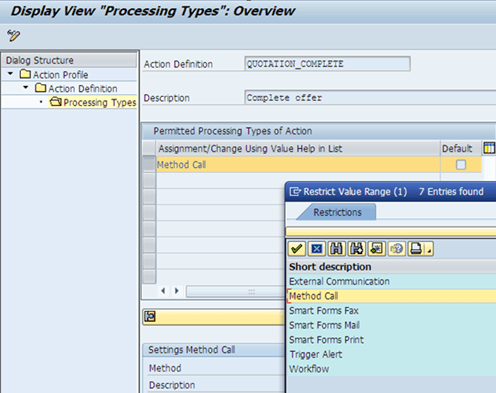Click the table's horizontal scrollbar
Screen dimensions: 496x393
click(235, 291)
